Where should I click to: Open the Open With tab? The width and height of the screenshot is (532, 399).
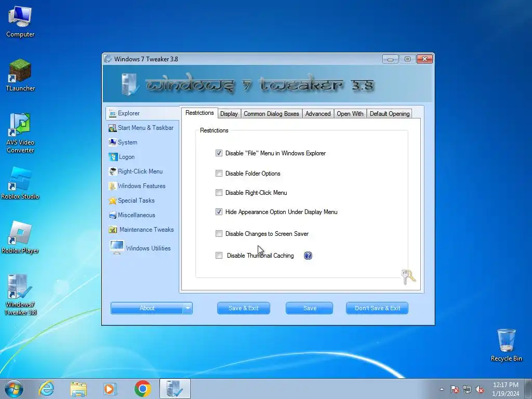[x=350, y=114]
